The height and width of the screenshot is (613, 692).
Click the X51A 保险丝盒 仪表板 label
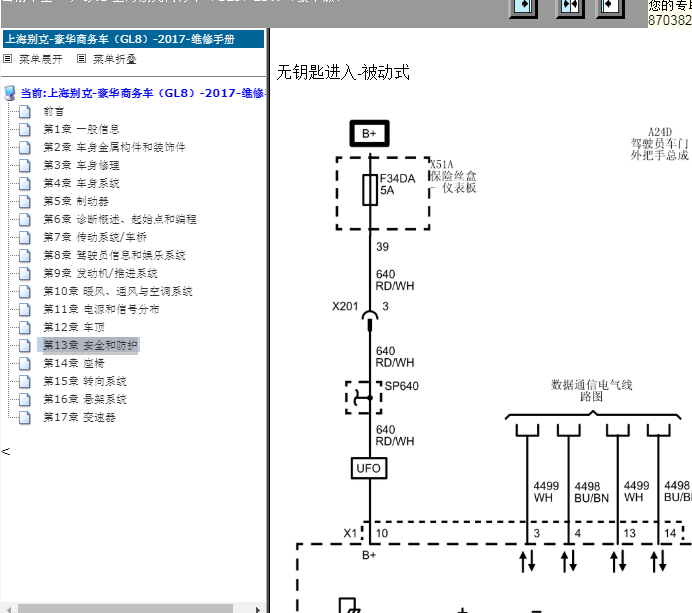click(x=453, y=177)
